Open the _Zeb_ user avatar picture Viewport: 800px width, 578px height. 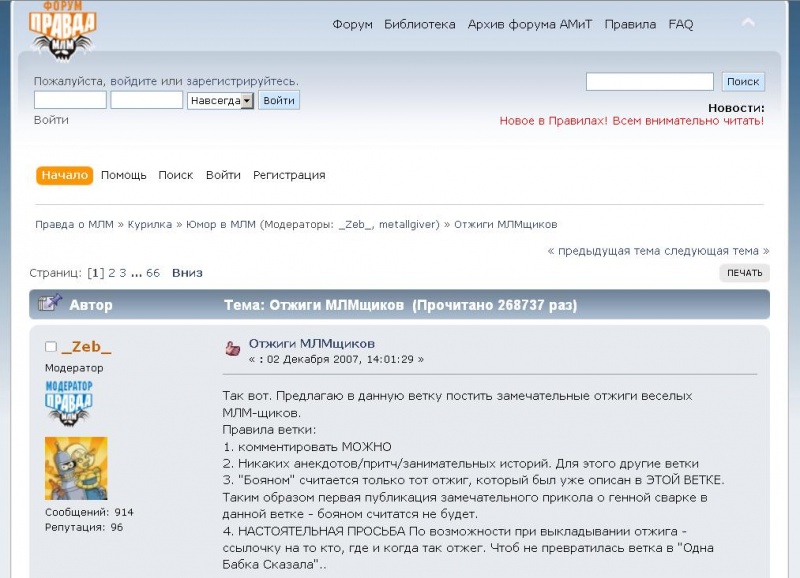[76, 468]
